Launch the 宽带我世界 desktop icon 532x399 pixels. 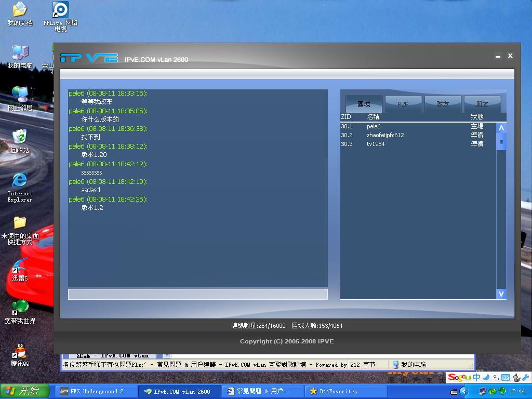click(x=20, y=308)
